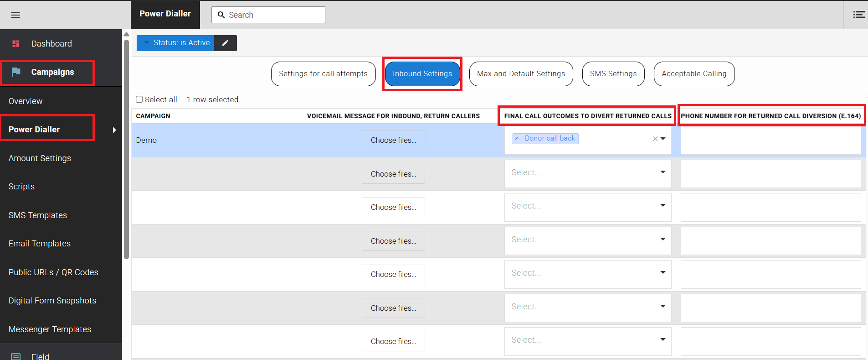The width and height of the screenshot is (868, 360).
Task: Click Final Call Outcomes column header
Action: pos(588,116)
